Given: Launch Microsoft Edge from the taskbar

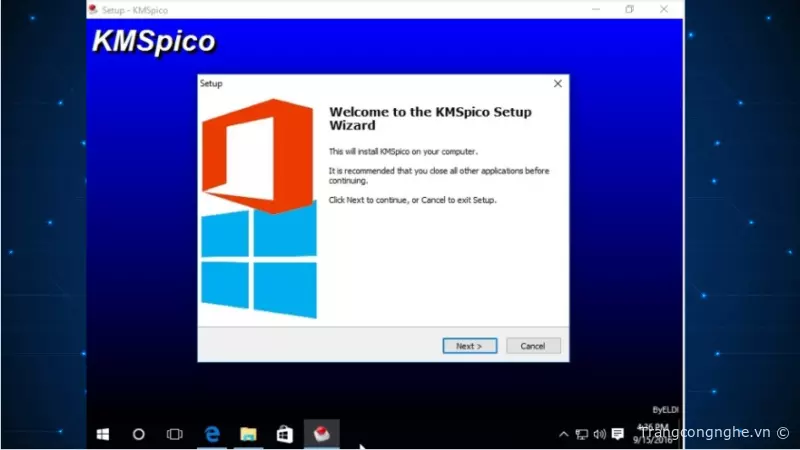Looking at the screenshot, I should (x=212, y=434).
